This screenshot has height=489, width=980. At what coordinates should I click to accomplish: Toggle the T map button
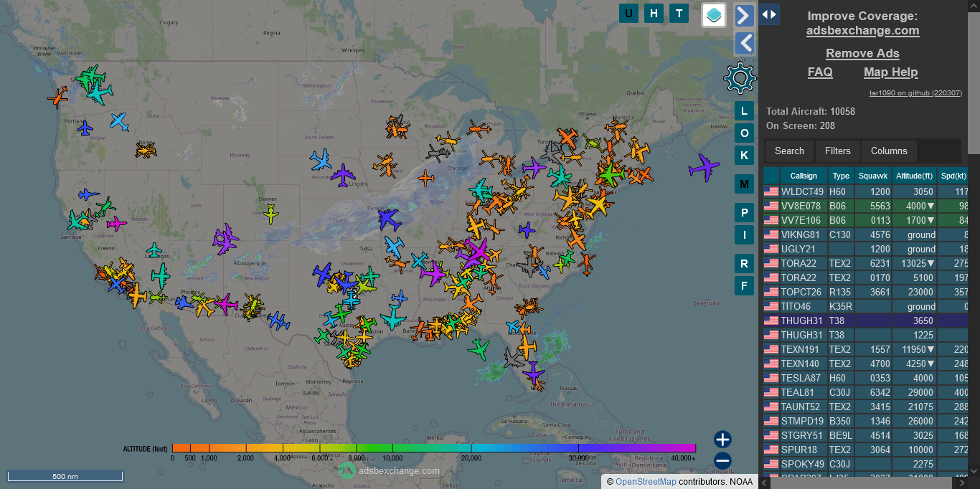(x=679, y=13)
